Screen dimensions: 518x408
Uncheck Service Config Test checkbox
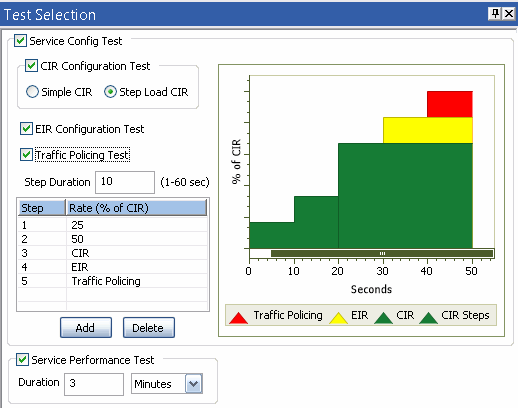20,41
